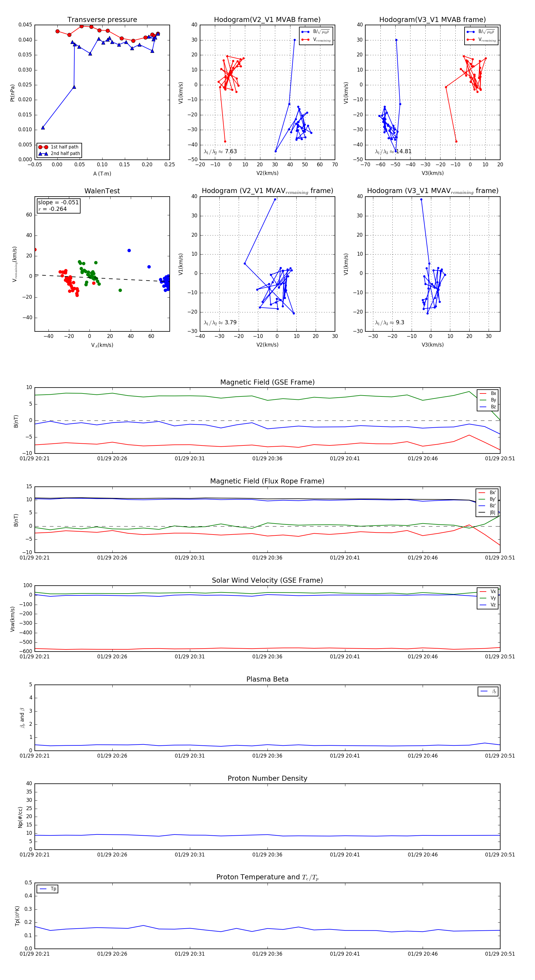Click the 'Transverse pressure' plot title

[x=102, y=20]
